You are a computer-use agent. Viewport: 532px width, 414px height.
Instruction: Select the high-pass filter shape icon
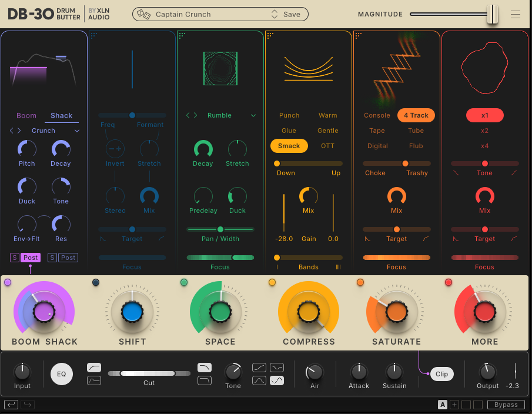pyautogui.click(x=94, y=368)
